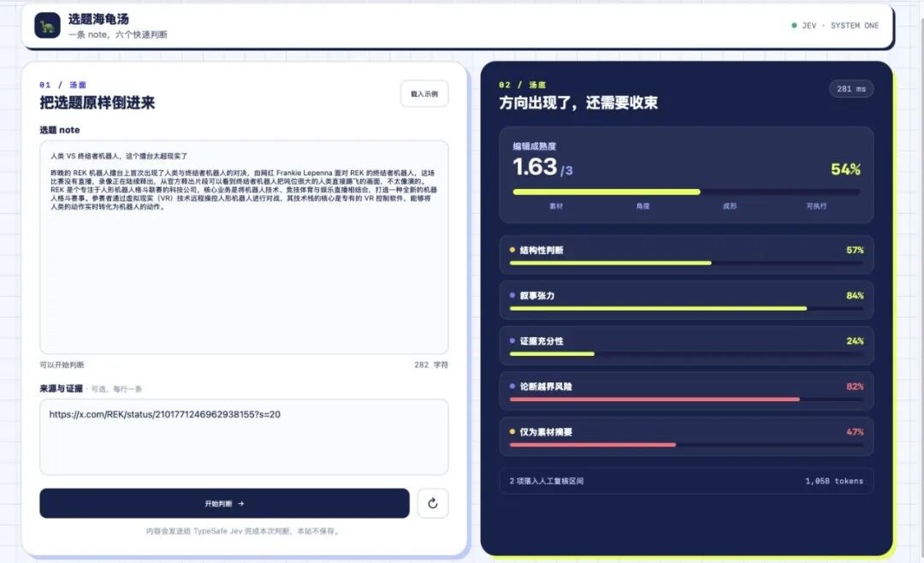
Task: Click the 57% value for 结构性判断
Action: [855, 250]
